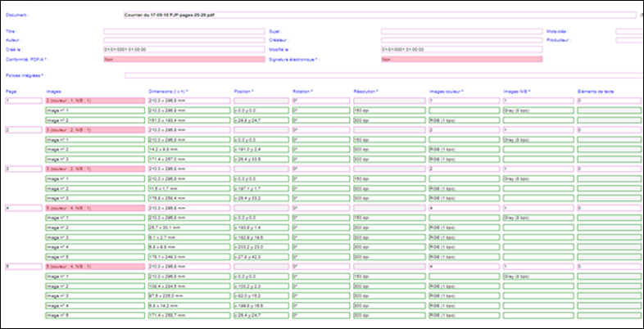Click the Créateur text field

(459, 39)
